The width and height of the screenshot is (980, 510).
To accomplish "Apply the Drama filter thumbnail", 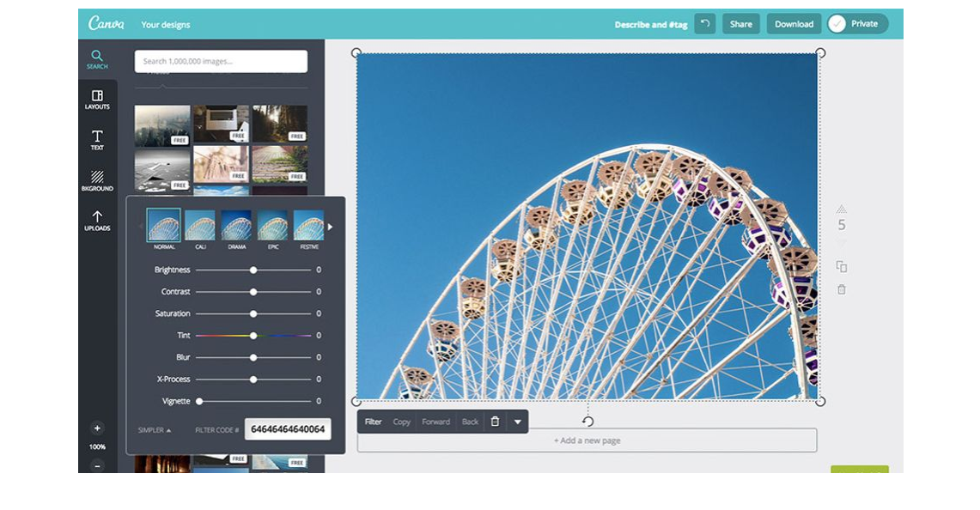I will [236, 225].
